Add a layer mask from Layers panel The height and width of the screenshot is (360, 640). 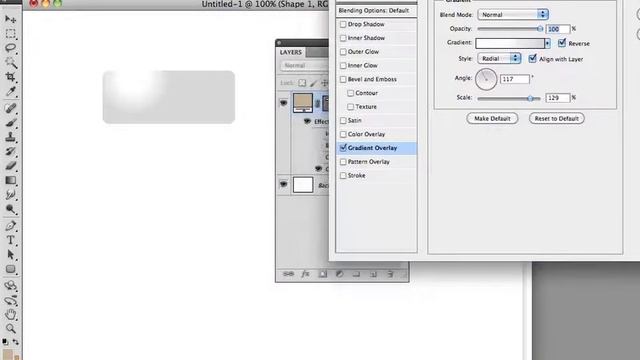pos(322,274)
